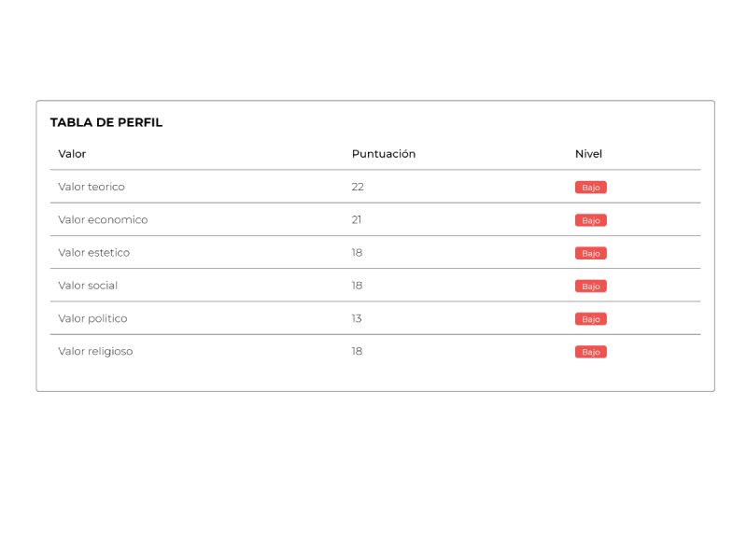Select the Valor teorico row label
The width and height of the screenshot is (747, 560).
pyautogui.click(x=92, y=187)
